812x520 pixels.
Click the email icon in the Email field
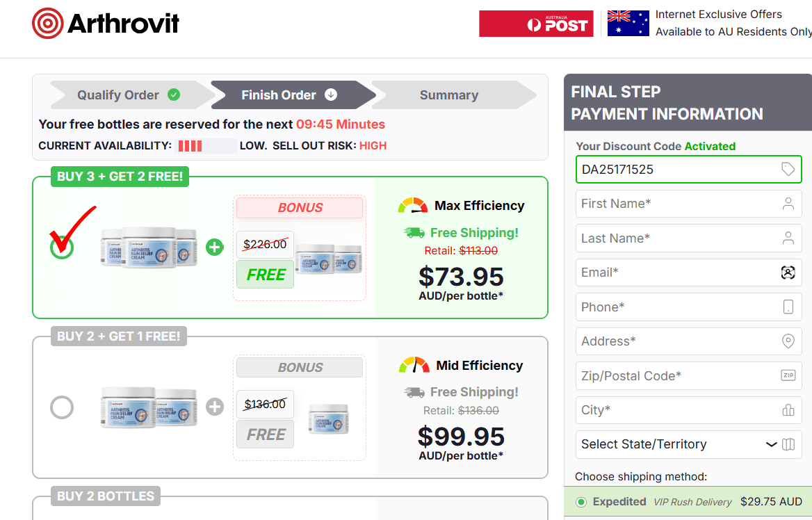(x=788, y=273)
